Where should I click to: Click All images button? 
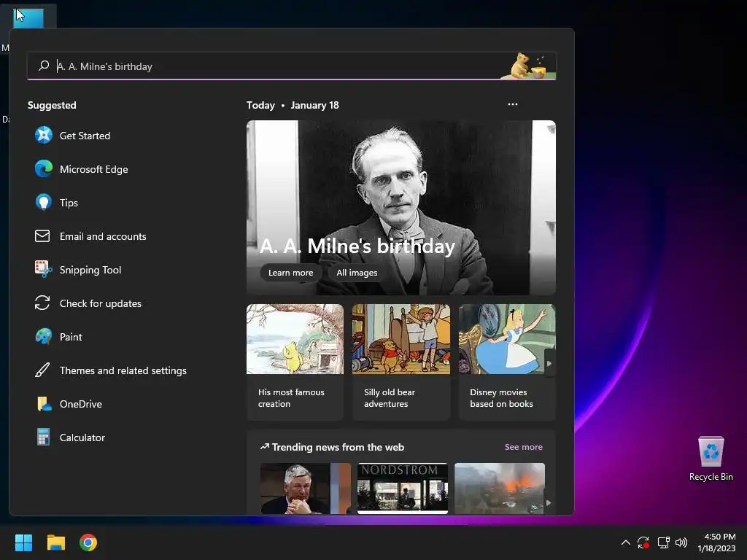pyautogui.click(x=357, y=273)
